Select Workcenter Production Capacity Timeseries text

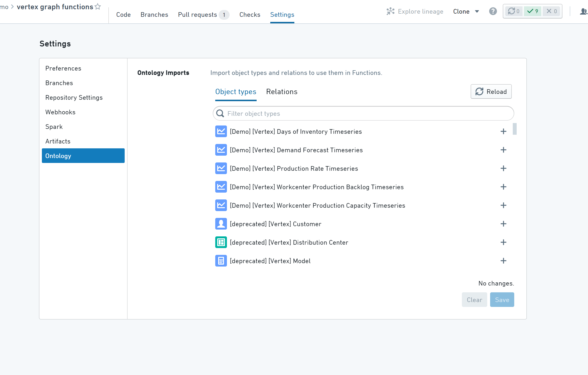[x=317, y=205]
